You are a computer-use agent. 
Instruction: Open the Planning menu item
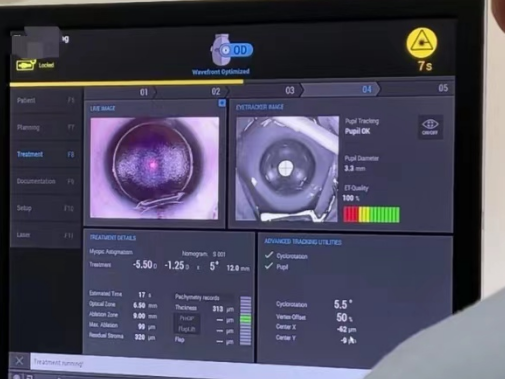pyautogui.click(x=46, y=127)
